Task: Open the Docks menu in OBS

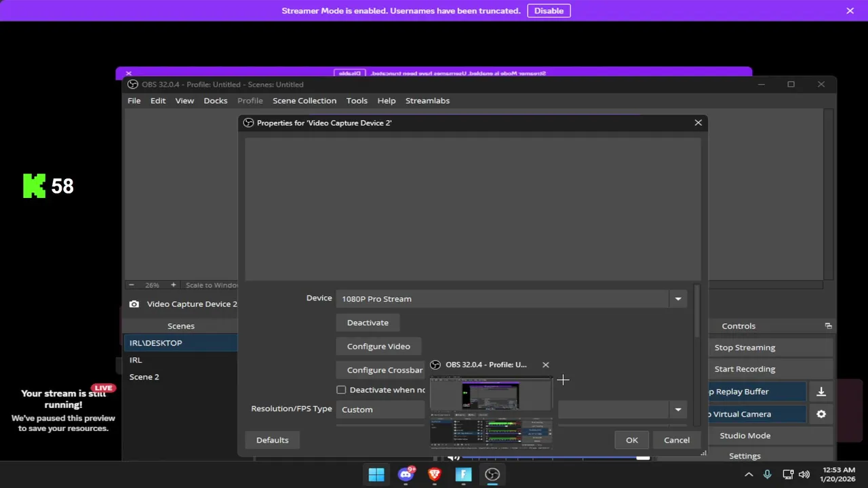Action: pyautogui.click(x=216, y=100)
